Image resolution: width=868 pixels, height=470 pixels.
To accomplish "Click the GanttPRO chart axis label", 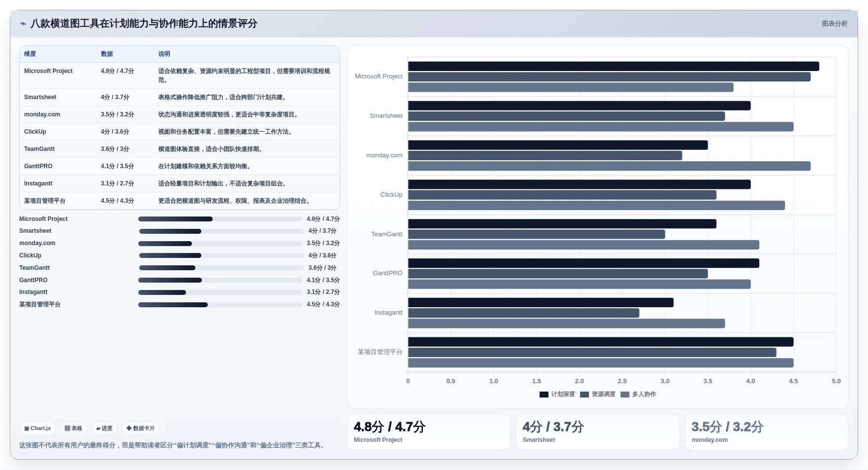I will click(x=387, y=273).
